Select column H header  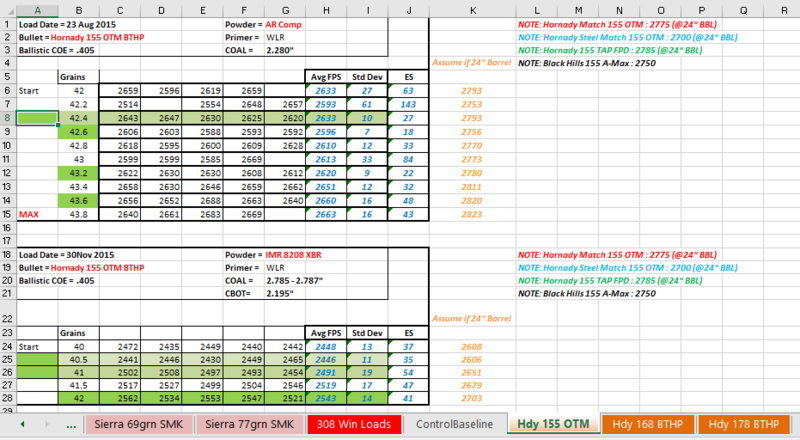pyautogui.click(x=326, y=11)
